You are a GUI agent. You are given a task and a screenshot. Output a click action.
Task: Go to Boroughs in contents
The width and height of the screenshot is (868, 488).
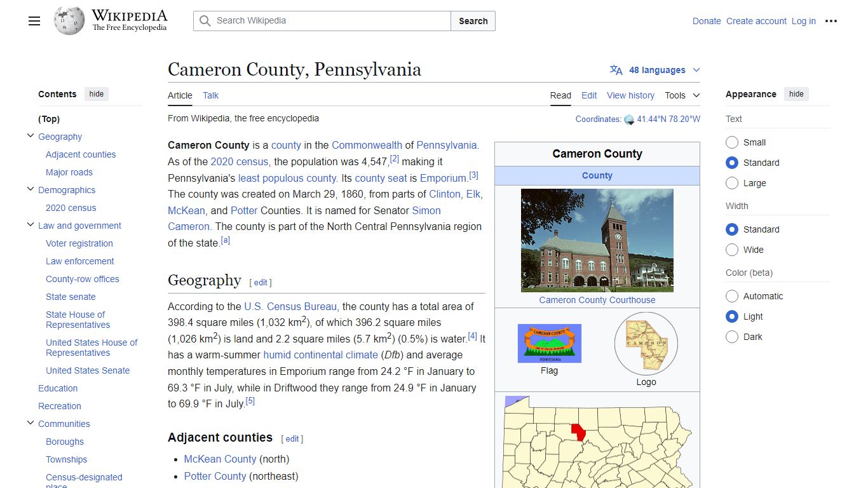[65, 442]
